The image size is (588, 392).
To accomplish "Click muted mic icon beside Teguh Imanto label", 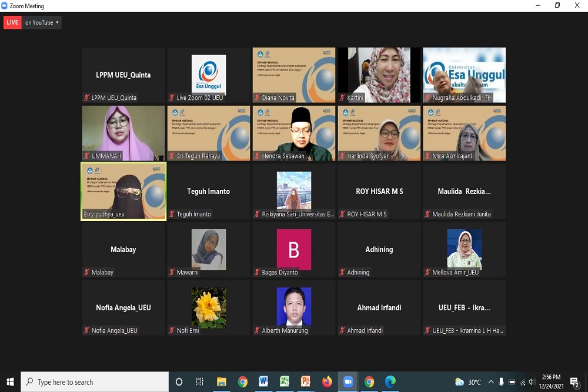I will [172, 215].
